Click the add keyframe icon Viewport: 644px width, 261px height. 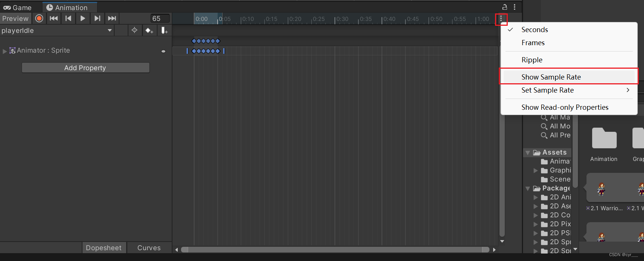coord(149,31)
